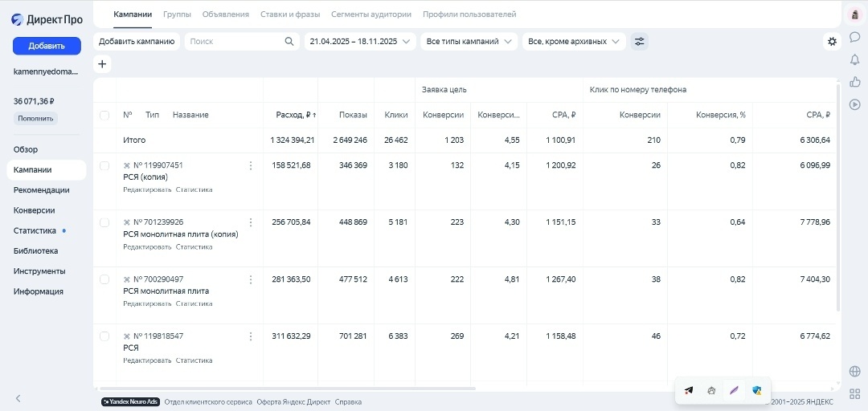Screen dimensions: 868x411
Task: Open the chat messages icon
Action: pyautogui.click(x=854, y=37)
